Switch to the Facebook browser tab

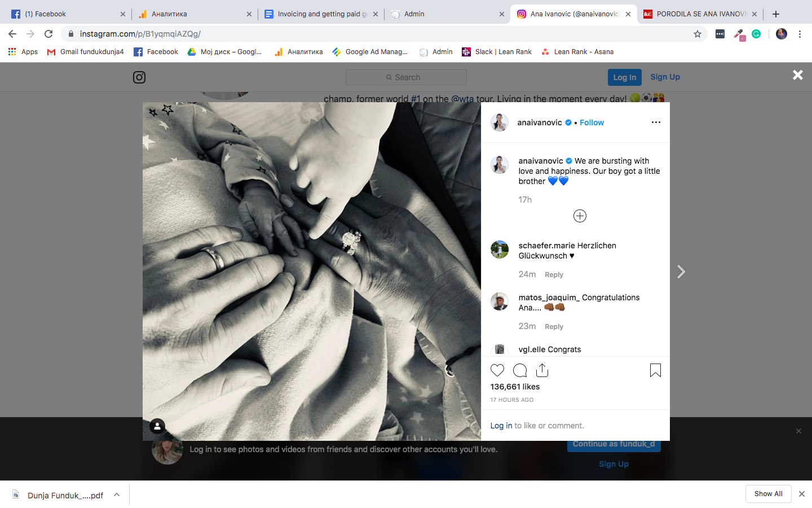coord(68,14)
